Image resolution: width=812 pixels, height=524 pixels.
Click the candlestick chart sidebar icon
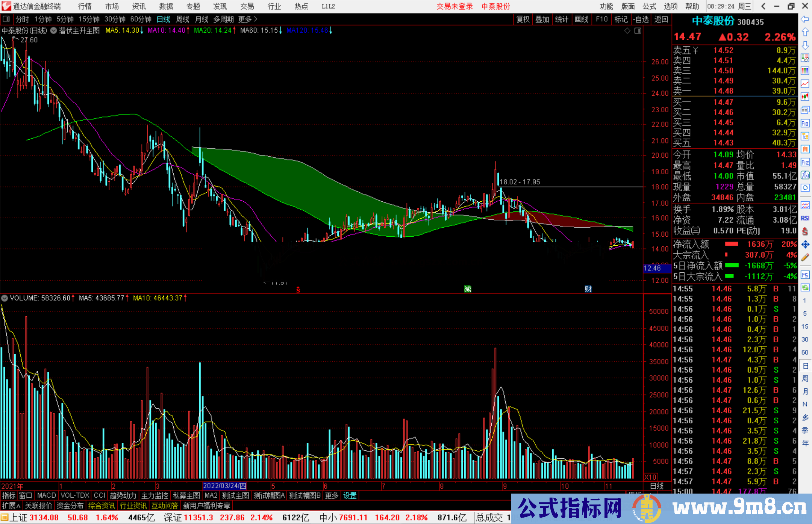point(805,97)
